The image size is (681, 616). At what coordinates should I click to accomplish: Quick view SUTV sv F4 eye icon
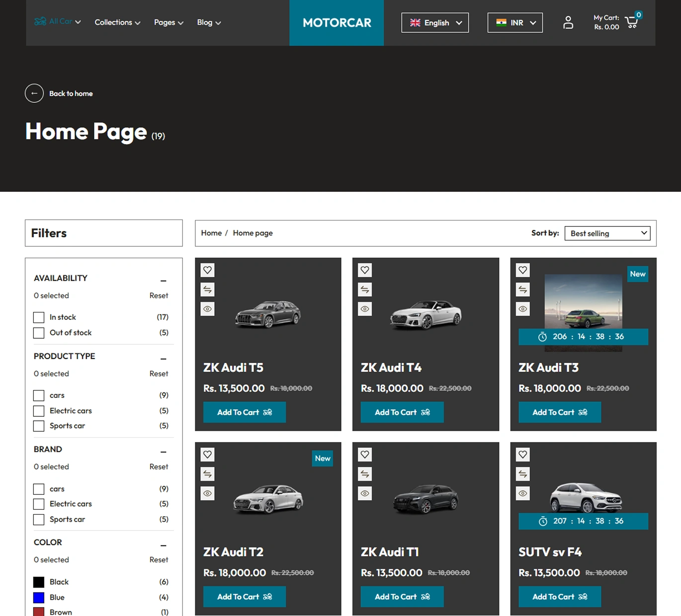tap(523, 493)
